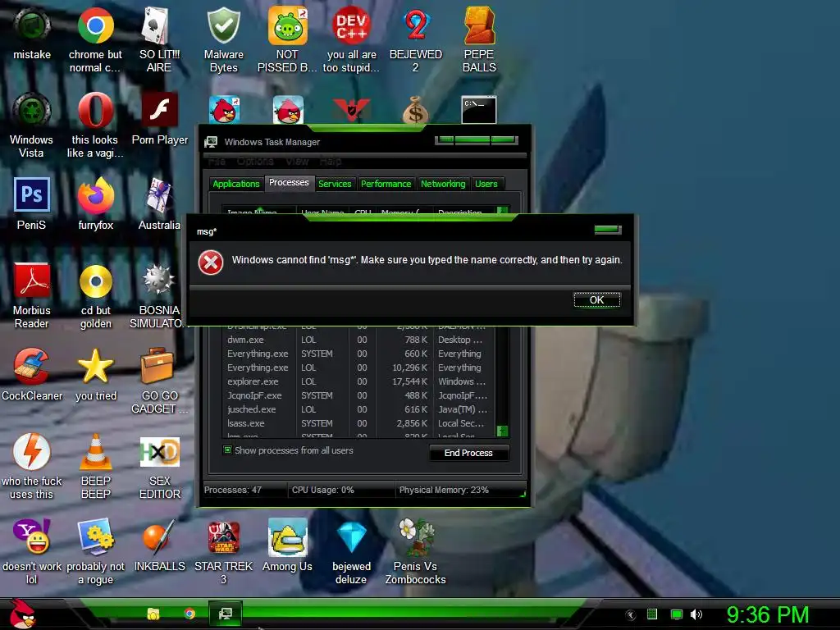
Task: Click the volume speaker tray icon
Action: 696,614
